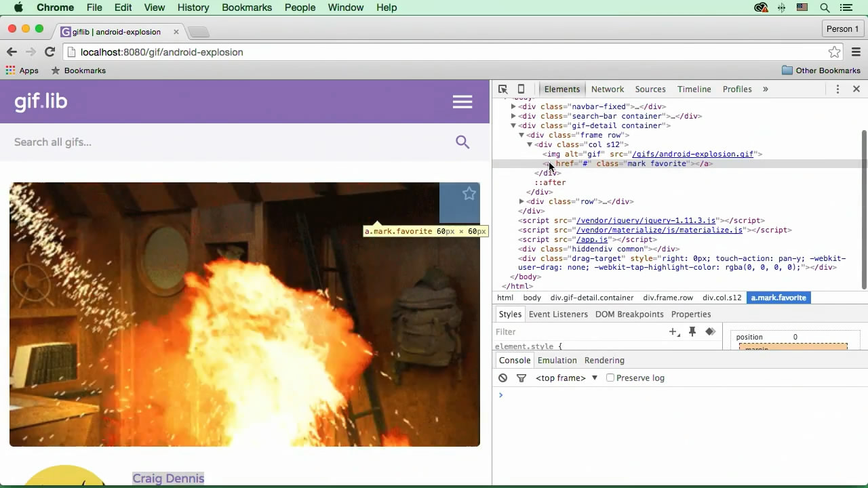Open Spotlight search in the menu bar
This screenshot has height=488, width=868.
825,7
